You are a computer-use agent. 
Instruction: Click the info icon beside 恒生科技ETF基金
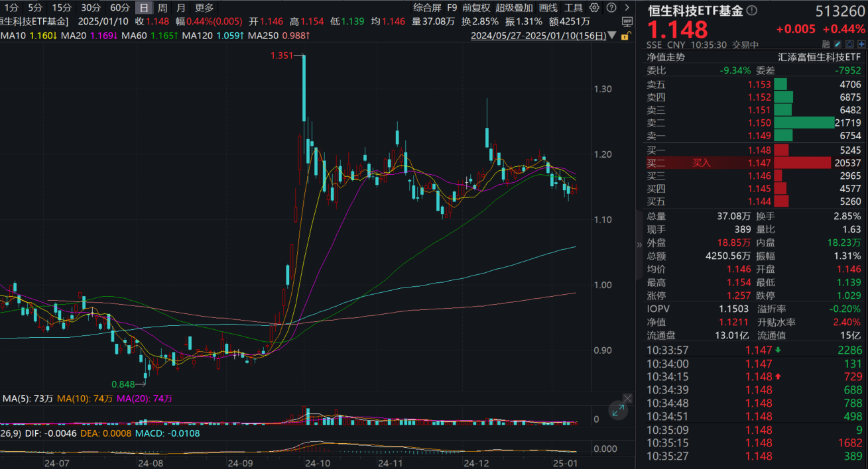click(751, 10)
